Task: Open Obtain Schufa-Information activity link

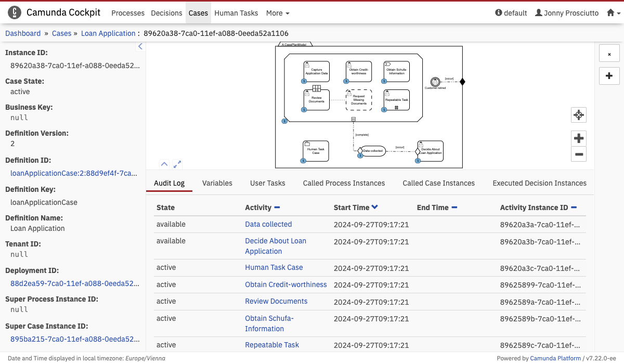Action: (269, 323)
